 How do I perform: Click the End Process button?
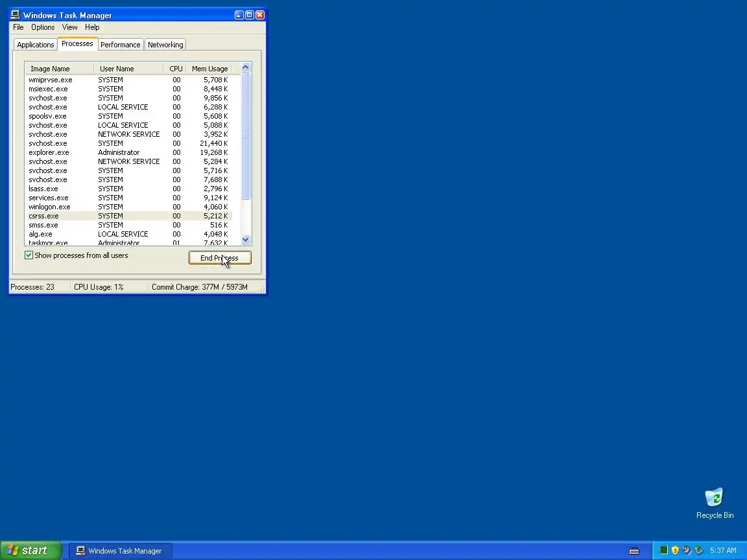[220, 257]
